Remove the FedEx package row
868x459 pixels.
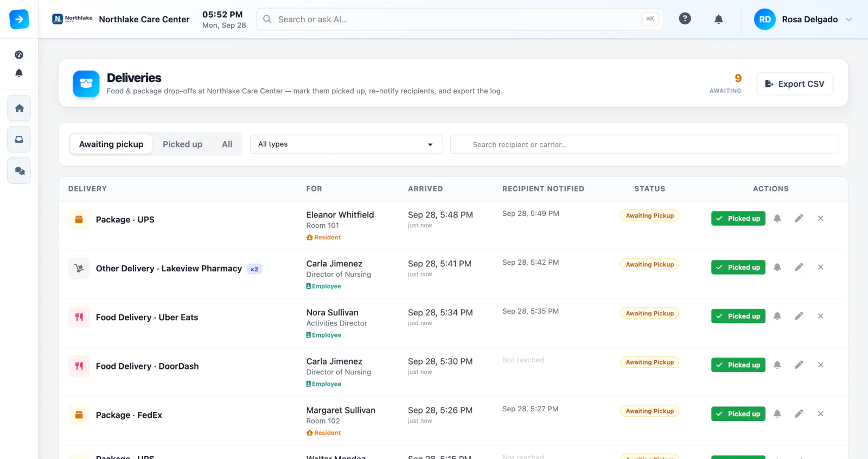click(x=821, y=413)
